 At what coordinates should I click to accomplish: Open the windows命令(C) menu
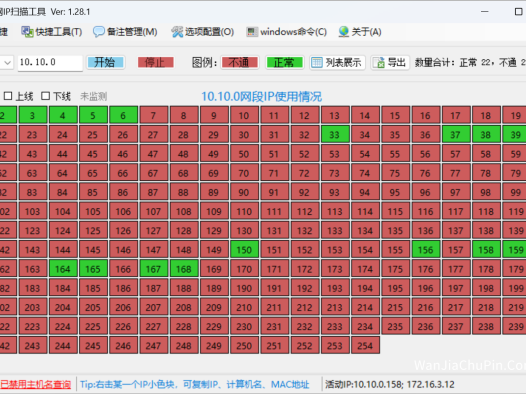(286, 32)
